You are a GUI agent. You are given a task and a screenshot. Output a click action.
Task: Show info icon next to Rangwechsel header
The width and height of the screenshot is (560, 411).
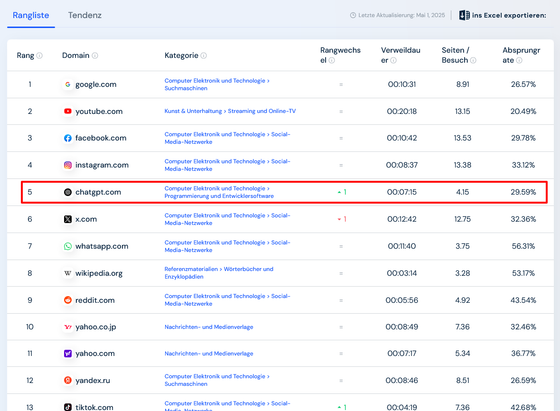(332, 60)
